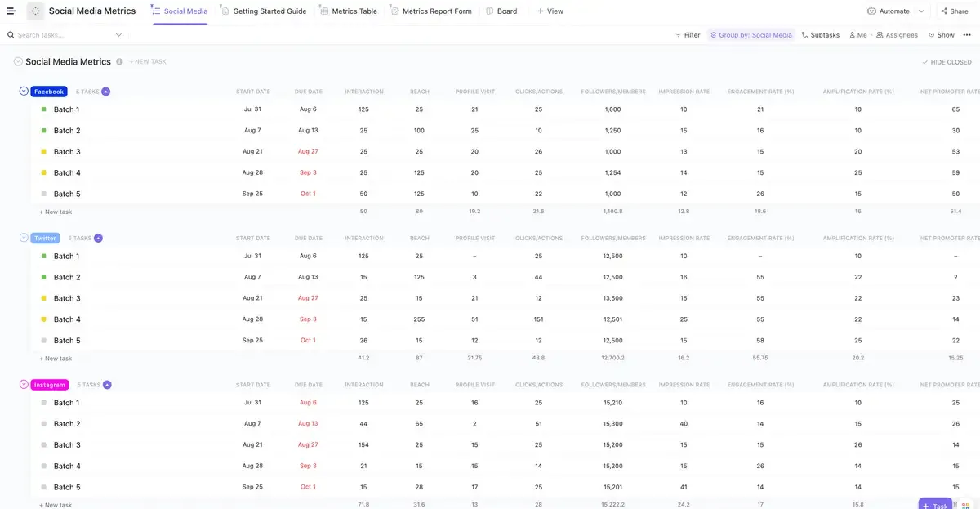
Task: Collapse the Facebook group
Action: tap(24, 91)
